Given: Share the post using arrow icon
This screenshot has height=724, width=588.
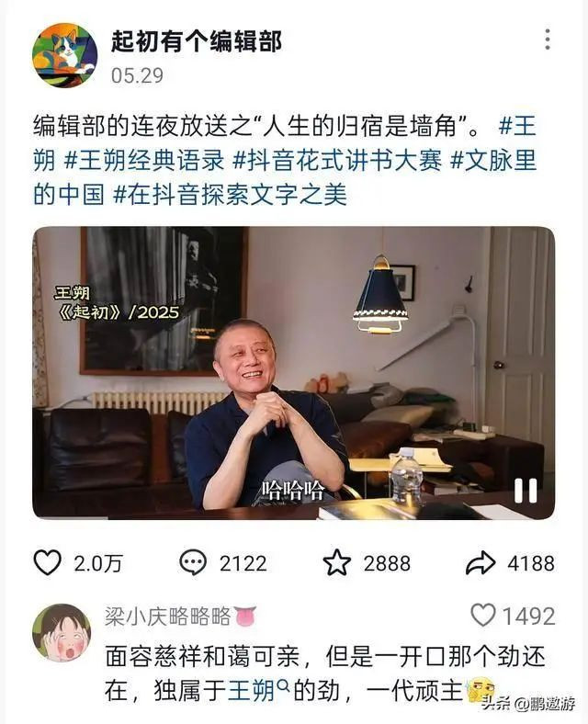Looking at the screenshot, I should coord(481,563).
